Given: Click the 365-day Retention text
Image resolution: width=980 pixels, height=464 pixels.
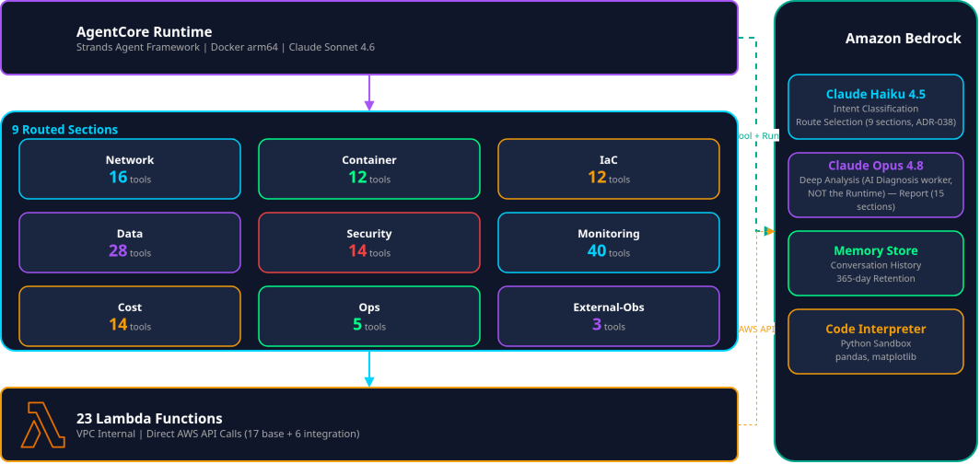Looking at the screenshot, I should [876, 279].
